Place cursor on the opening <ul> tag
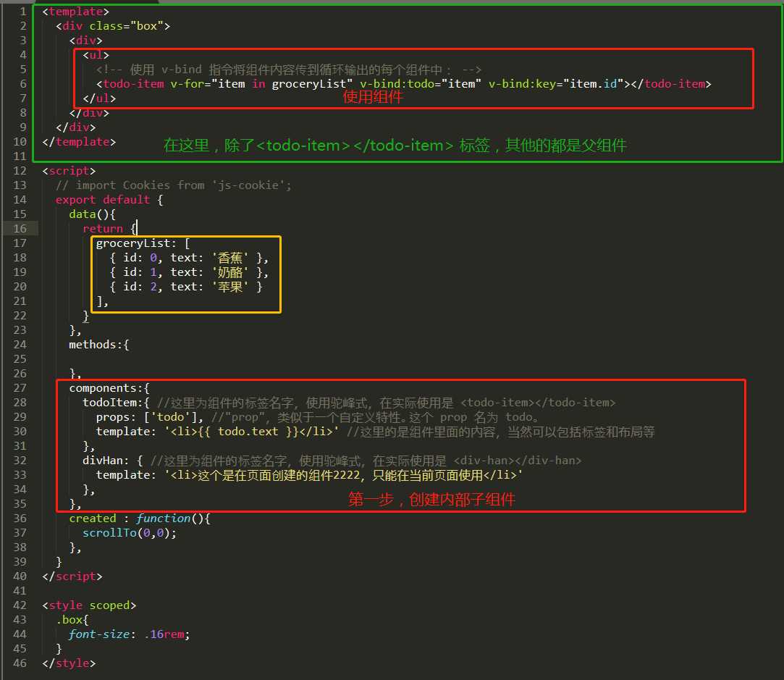 click(x=96, y=55)
